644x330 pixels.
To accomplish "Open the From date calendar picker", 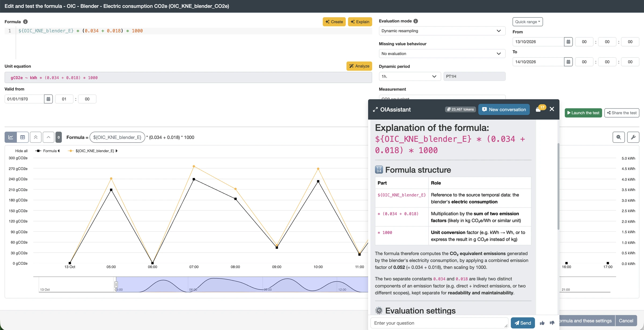I will coord(568,42).
